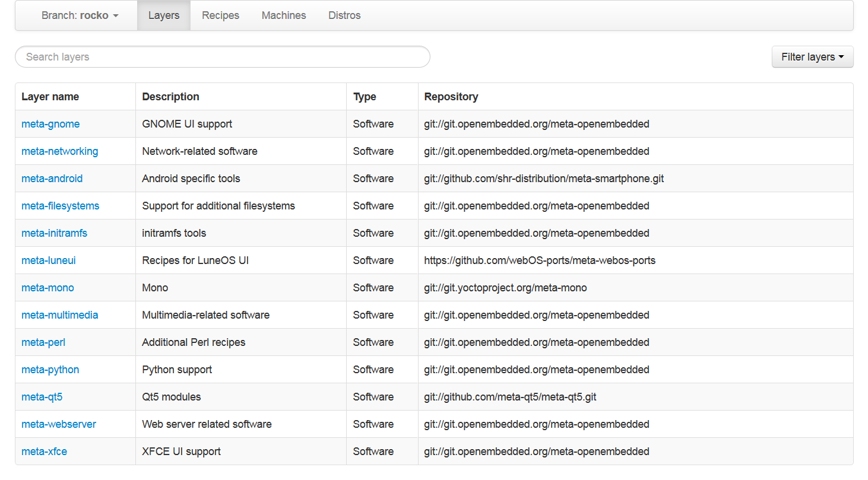Screen dimensions: 868x480
Task: Select the Mono description cell
Action: click(x=156, y=288)
